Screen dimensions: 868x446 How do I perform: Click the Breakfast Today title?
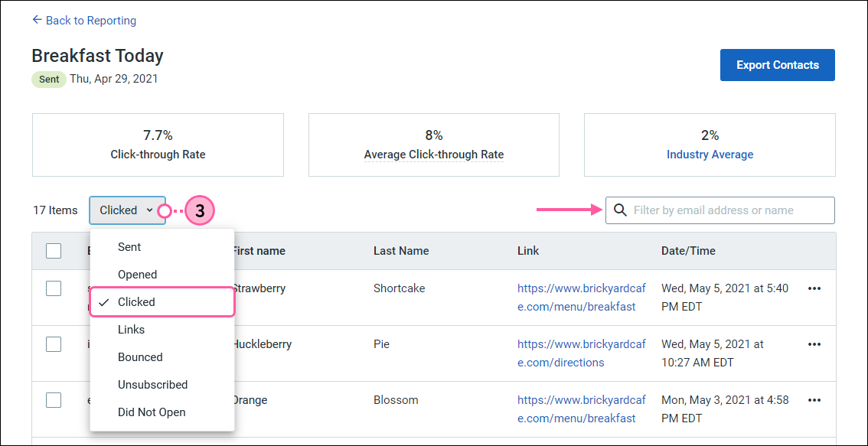[97, 56]
